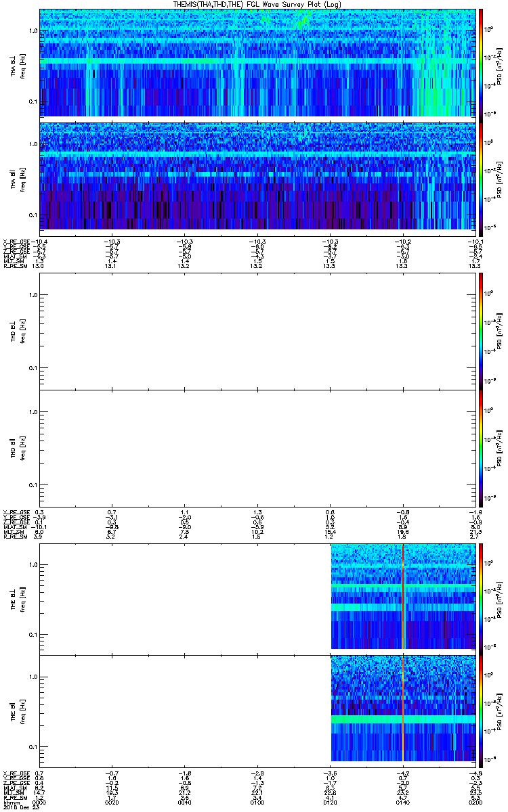Click the red vertical spike in THE B⊥ panel
Screen dimensions: 508x812
pyautogui.click(x=403, y=596)
